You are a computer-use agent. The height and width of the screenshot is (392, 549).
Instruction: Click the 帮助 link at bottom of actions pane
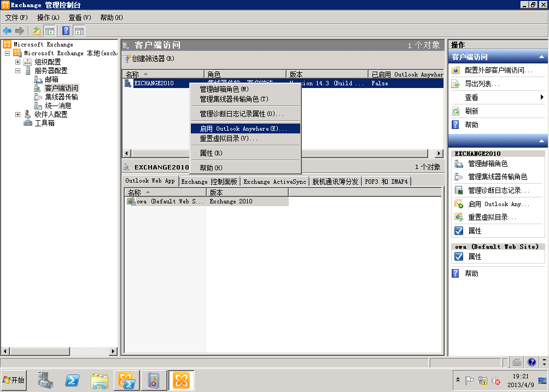pos(471,273)
